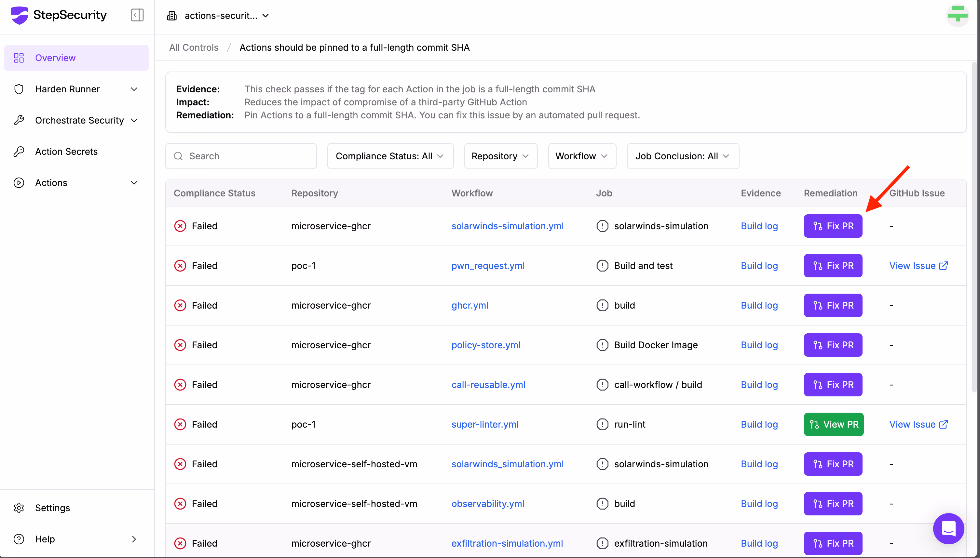980x558 pixels.
Task: Click View PR for super-linter.yml row
Action: (x=834, y=424)
